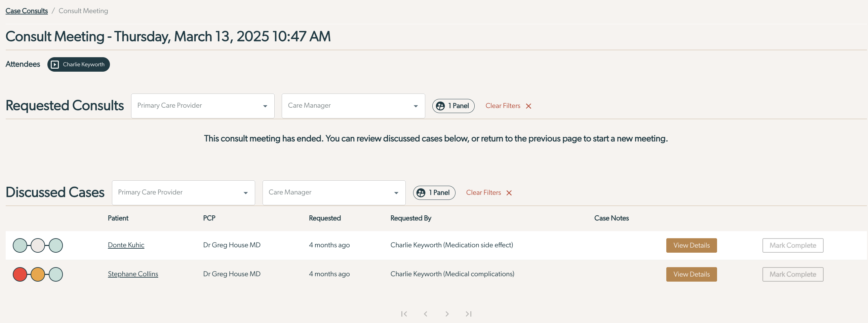
Task: Click the Charlie Keyworth attendee chip icon
Action: (x=55, y=64)
